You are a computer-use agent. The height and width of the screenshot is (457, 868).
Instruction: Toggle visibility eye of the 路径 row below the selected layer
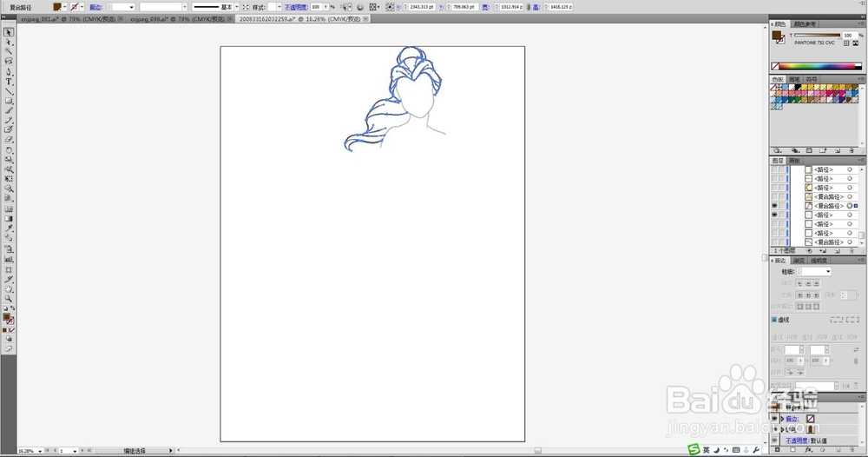coord(774,215)
